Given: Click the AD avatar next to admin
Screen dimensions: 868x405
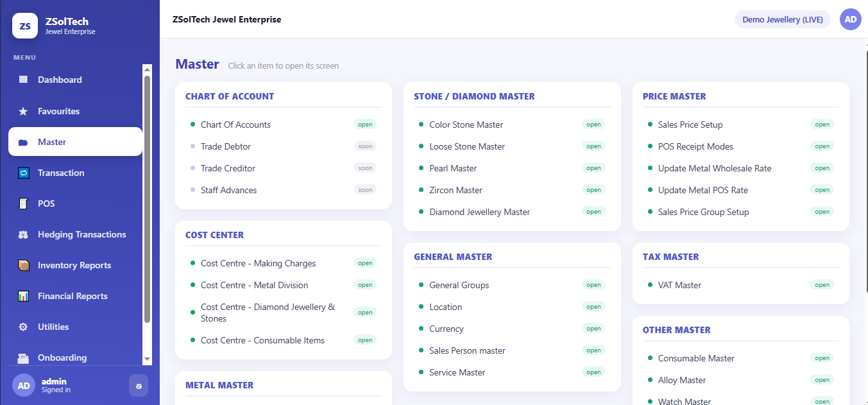Looking at the screenshot, I should point(24,385).
